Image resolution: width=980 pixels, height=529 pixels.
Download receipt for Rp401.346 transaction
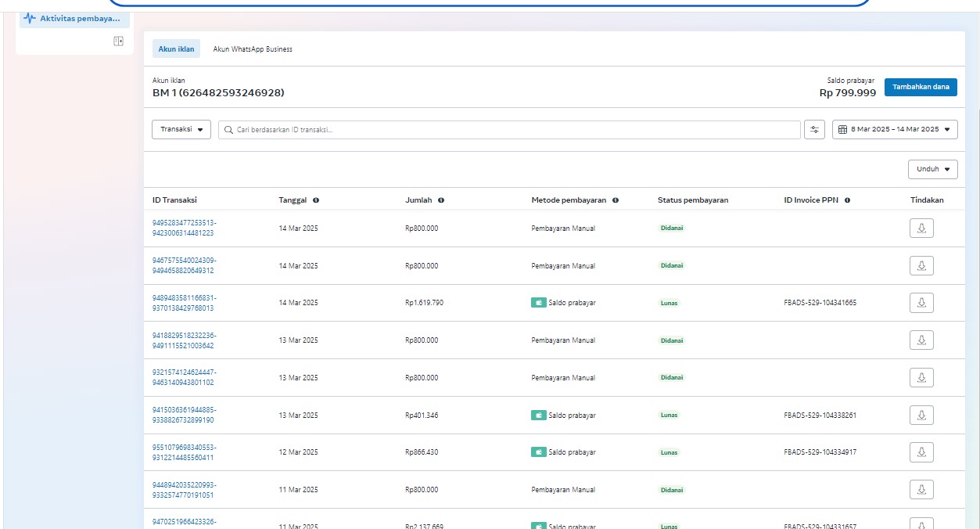point(921,415)
